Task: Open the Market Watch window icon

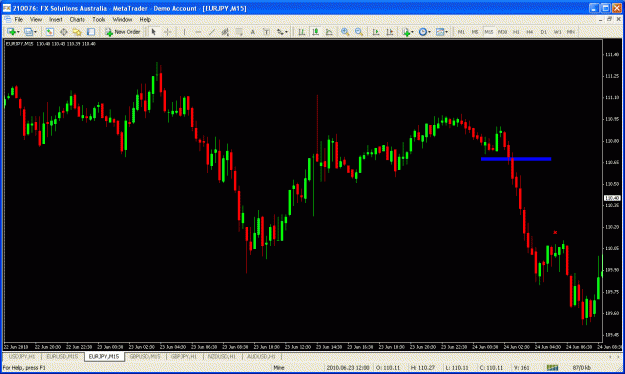Action: point(49,32)
